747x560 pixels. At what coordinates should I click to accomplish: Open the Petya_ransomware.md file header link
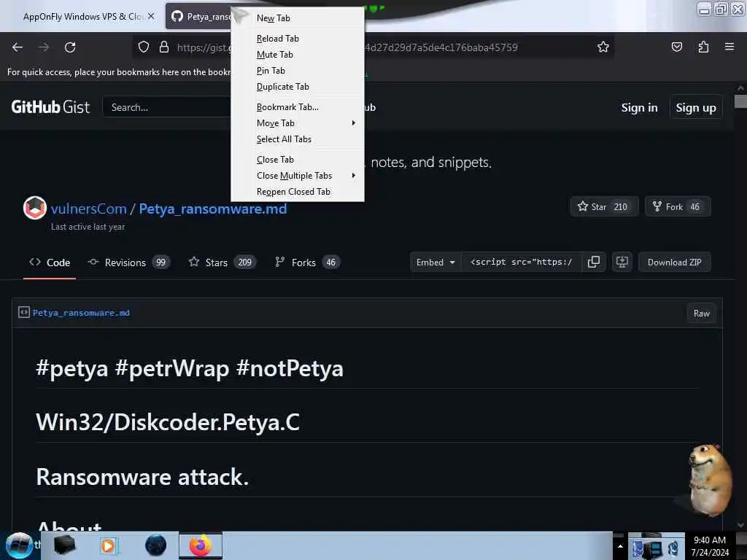pos(81,313)
